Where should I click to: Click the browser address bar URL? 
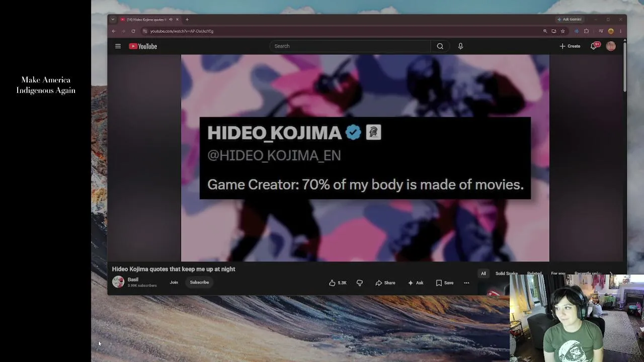(x=182, y=31)
